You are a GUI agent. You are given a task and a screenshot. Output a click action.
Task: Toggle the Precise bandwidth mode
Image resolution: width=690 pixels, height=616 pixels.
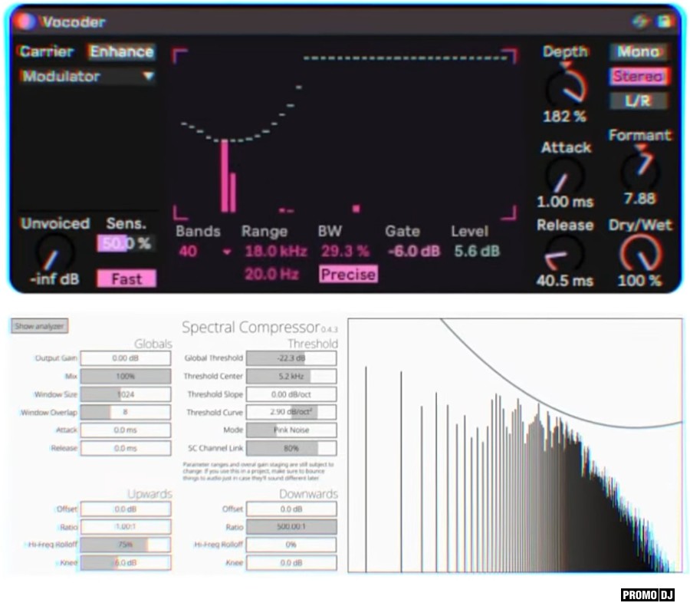(348, 274)
